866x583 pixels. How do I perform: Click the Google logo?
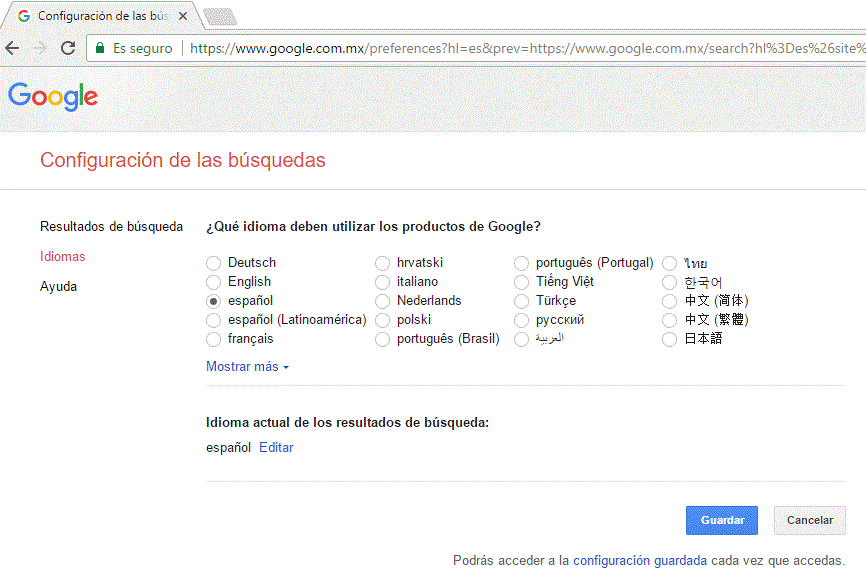(53, 97)
